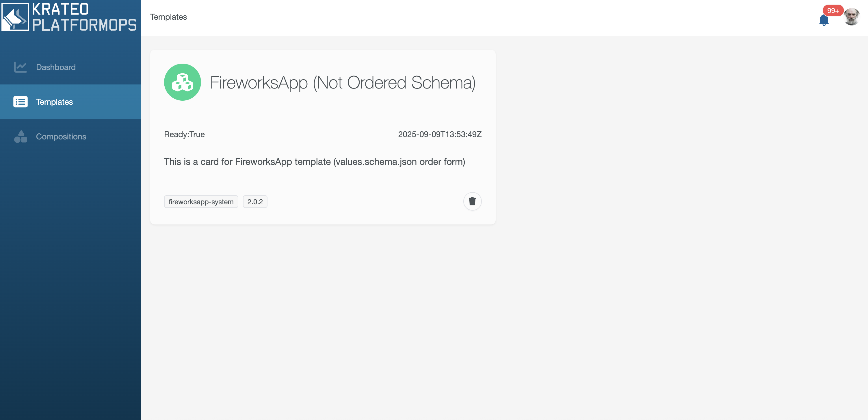This screenshot has width=868, height=420.
Task: Click the Dashboard chart icon
Action: 20,67
